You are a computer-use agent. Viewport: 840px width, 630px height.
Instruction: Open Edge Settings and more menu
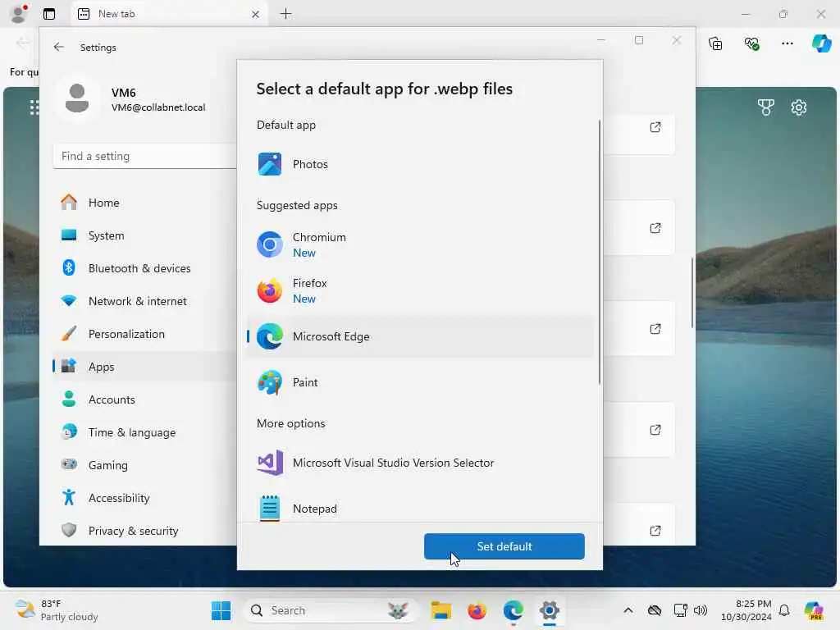787,43
